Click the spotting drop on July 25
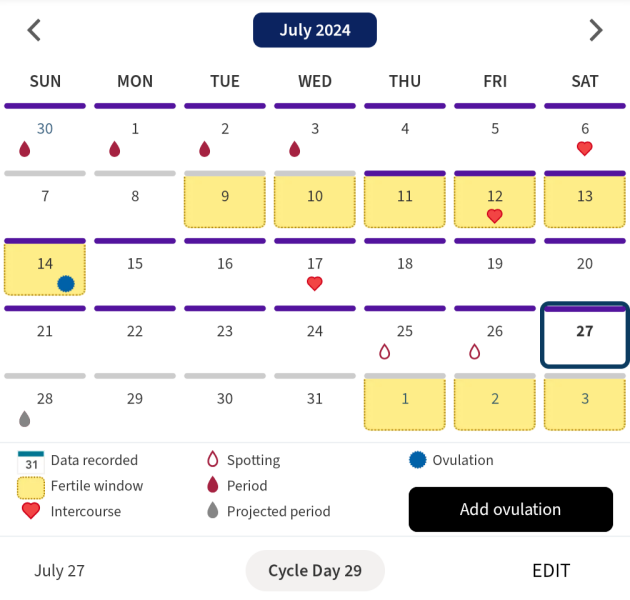The width and height of the screenshot is (630, 600). (384, 352)
